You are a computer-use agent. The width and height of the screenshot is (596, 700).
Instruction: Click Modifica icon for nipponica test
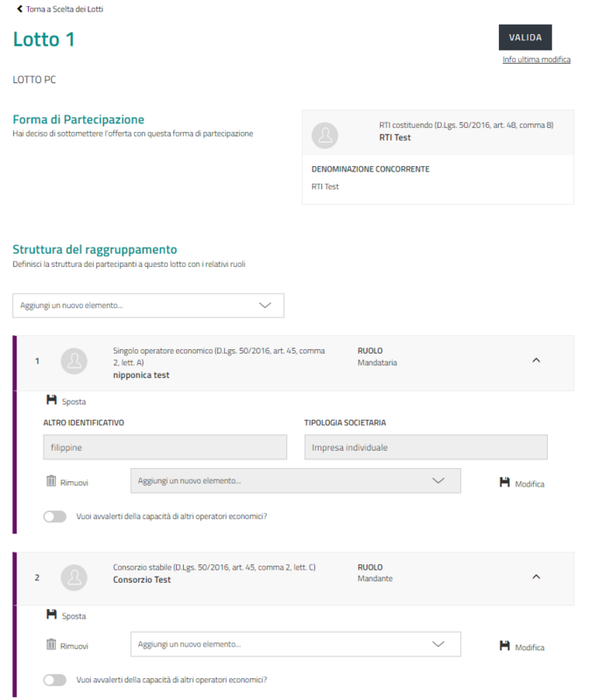[504, 482]
